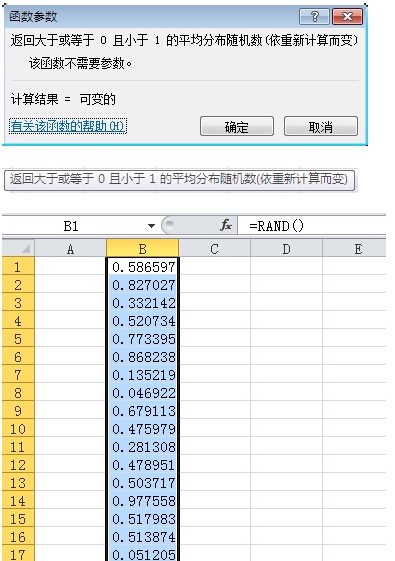Click the Name Box showing B1
Image resolution: width=395 pixels, height=561 pixels.
click(x=71, y=226)
